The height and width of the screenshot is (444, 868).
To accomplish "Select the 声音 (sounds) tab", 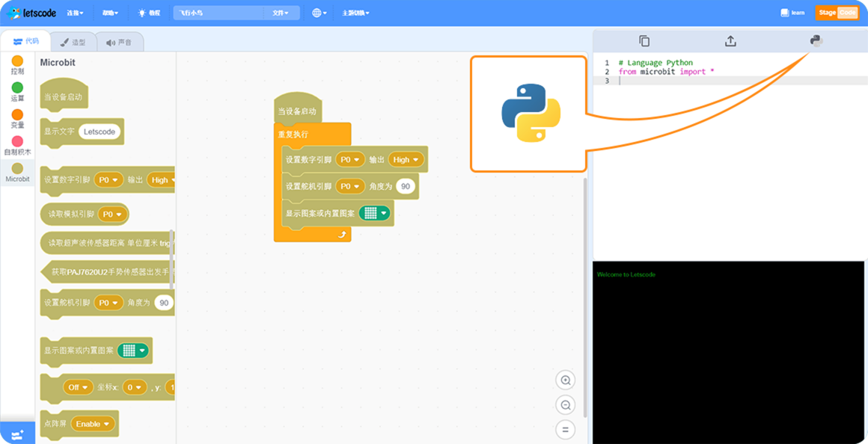I will click(x=120, y=42).
